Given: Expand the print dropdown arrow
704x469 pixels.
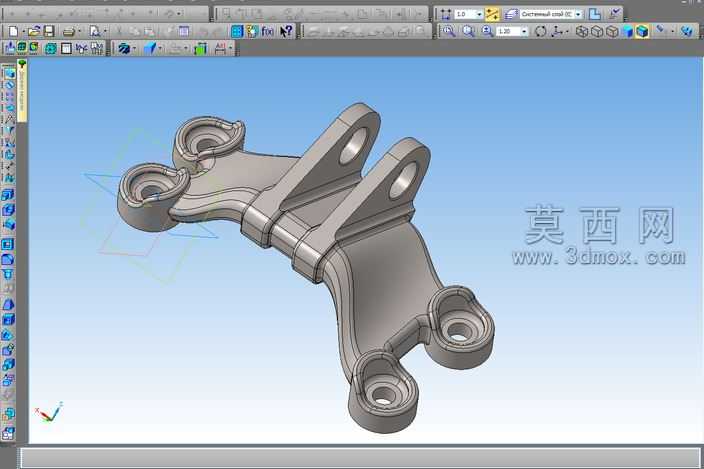Looking at the screenshot, I should (x=80, y=31).
